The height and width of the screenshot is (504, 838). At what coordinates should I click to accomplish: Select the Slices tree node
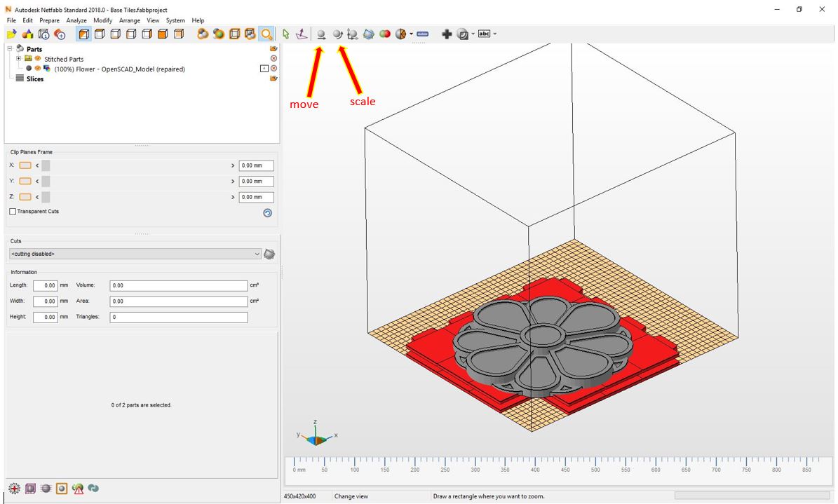(35, 79)
